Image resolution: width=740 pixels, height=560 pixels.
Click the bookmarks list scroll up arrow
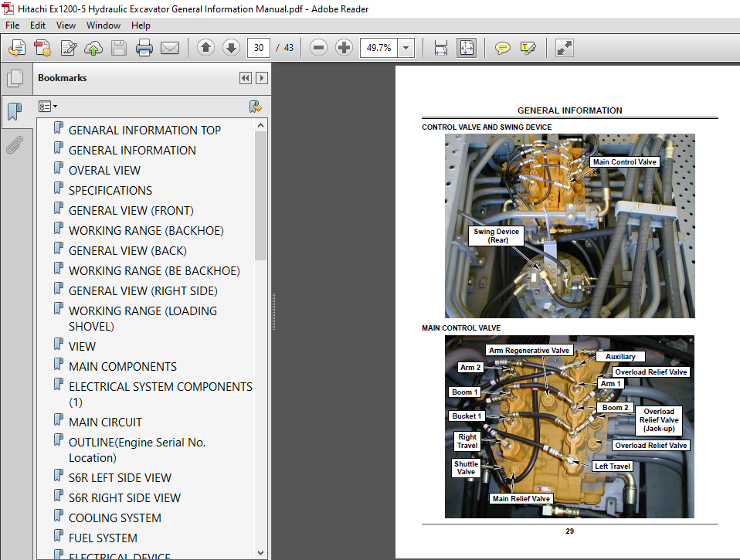(x=260, y=125)
